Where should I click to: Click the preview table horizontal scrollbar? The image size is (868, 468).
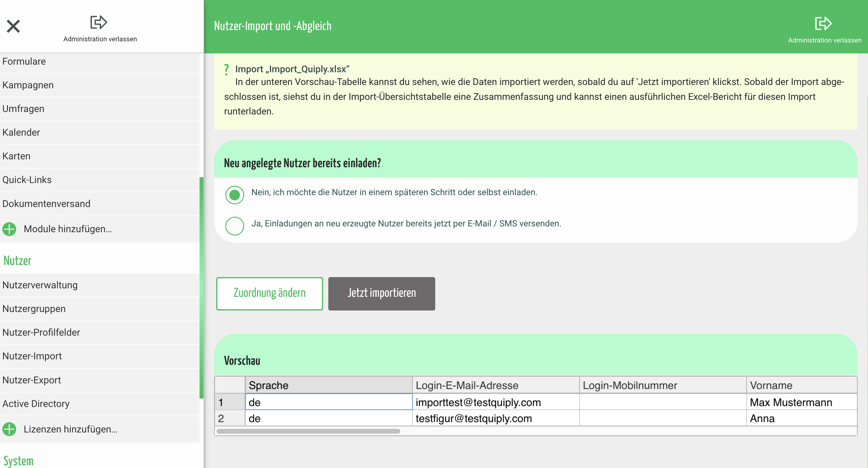tap(308, 431)
